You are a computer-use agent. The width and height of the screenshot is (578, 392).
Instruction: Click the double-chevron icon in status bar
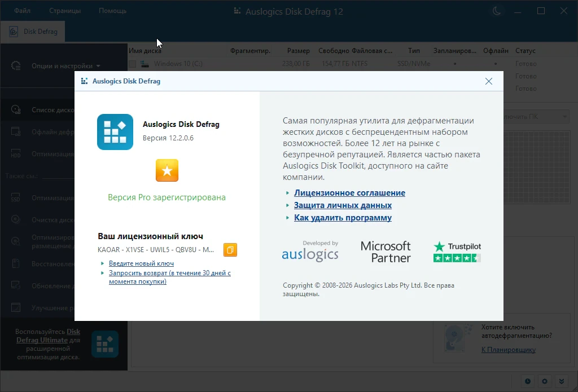[562, 381]
